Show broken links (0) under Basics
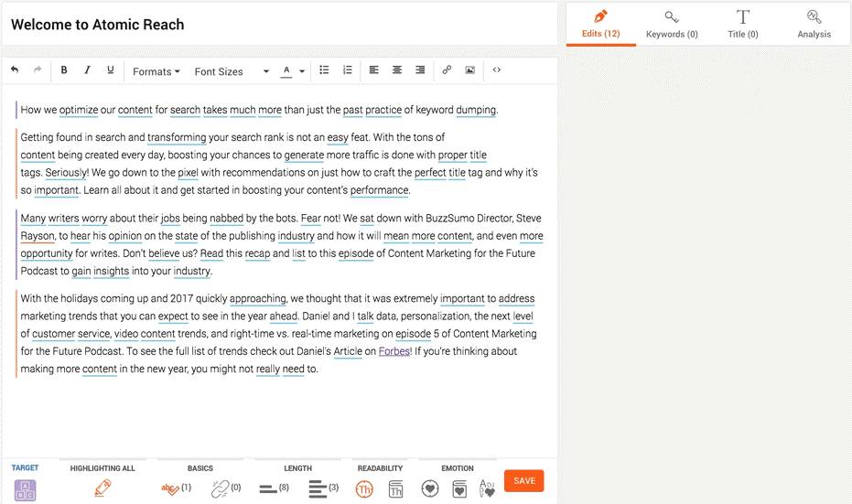 [x=225, y=488]
